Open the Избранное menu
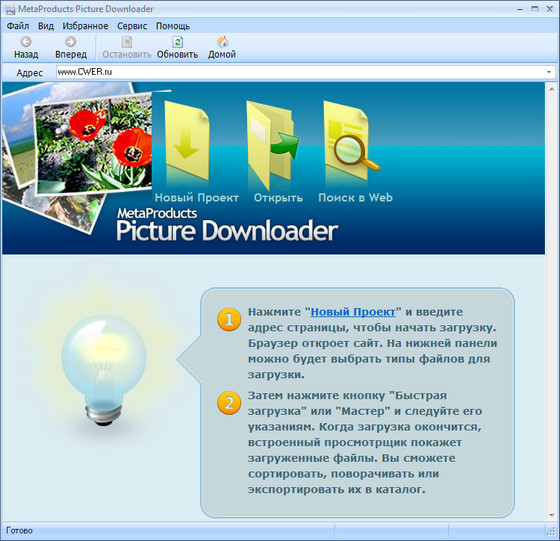The height and width of the screenshot is (541, 560). click(85, 26)
